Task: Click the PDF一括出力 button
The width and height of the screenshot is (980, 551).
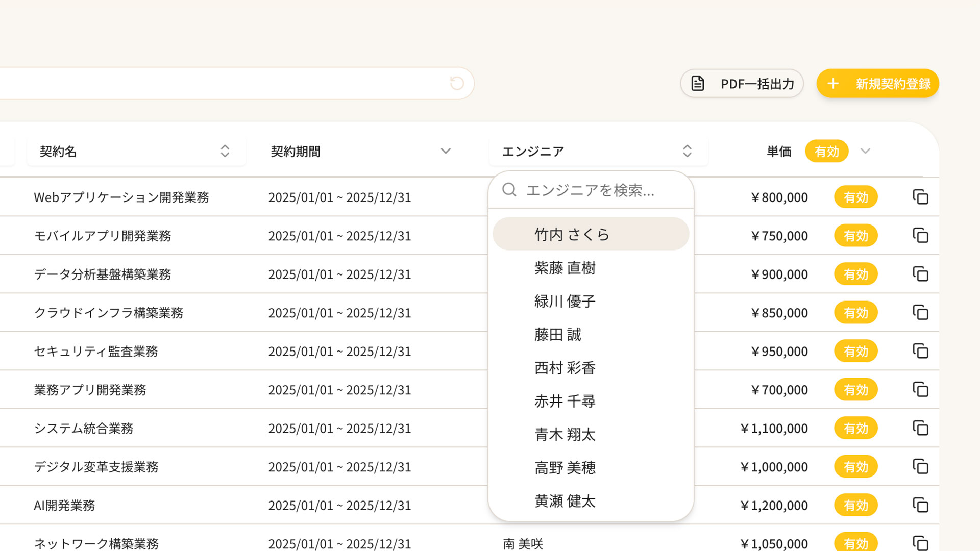Action: click(742, 83)
